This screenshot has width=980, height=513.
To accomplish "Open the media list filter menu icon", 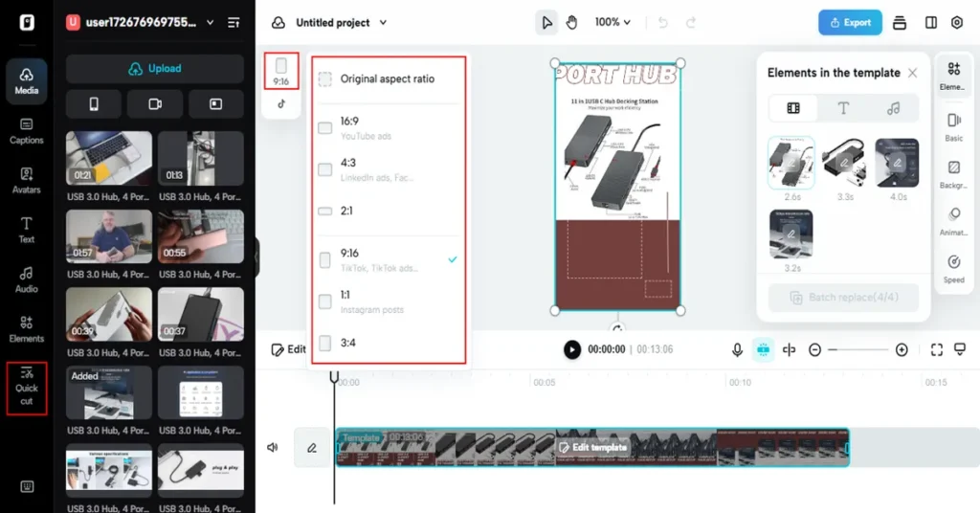I will pos(234,23).
